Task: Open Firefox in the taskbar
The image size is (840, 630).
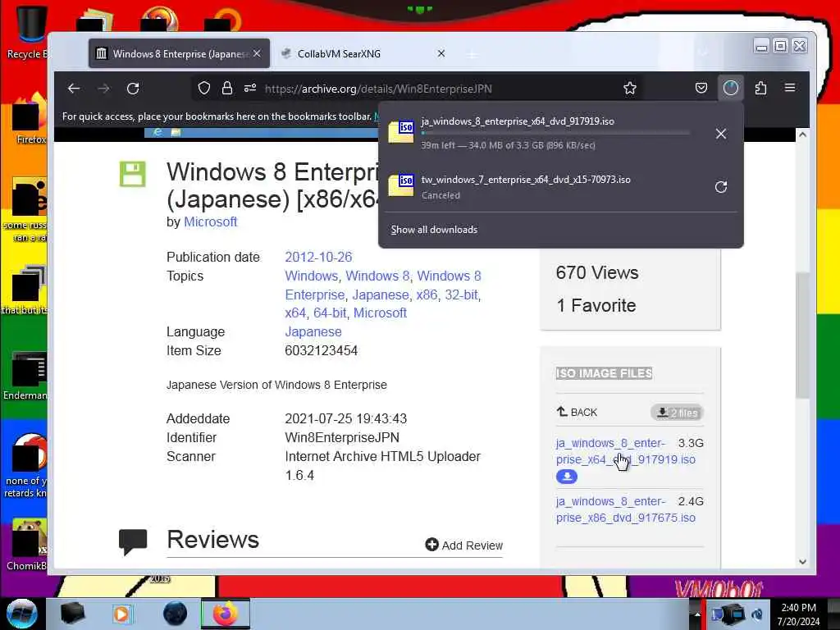Action: point(226,614)
